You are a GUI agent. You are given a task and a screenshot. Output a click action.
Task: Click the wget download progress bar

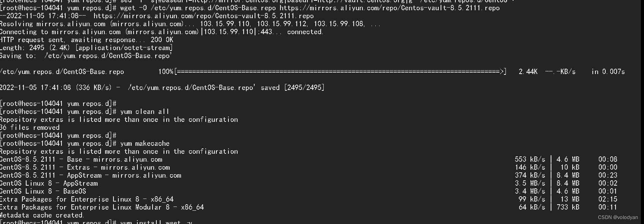tap(340, 72)
